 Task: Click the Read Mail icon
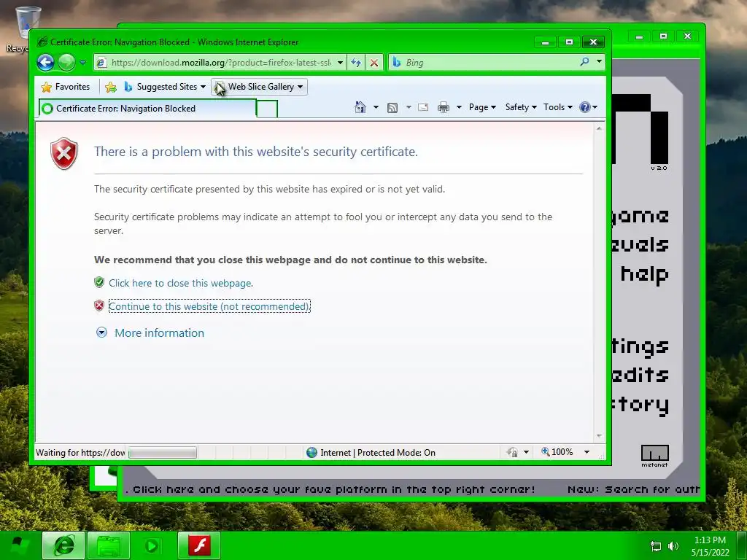point(423,107)
